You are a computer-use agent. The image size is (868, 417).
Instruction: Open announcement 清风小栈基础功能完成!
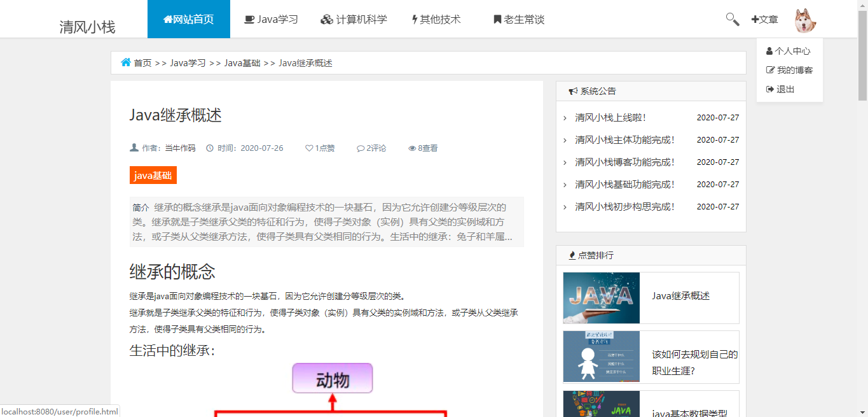tap(625, 185)
